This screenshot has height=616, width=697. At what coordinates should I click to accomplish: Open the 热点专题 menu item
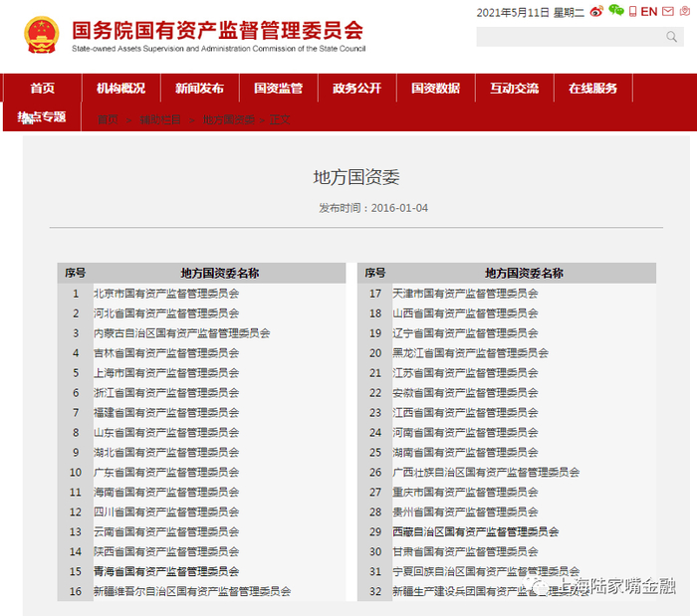(x=42, y=116)
